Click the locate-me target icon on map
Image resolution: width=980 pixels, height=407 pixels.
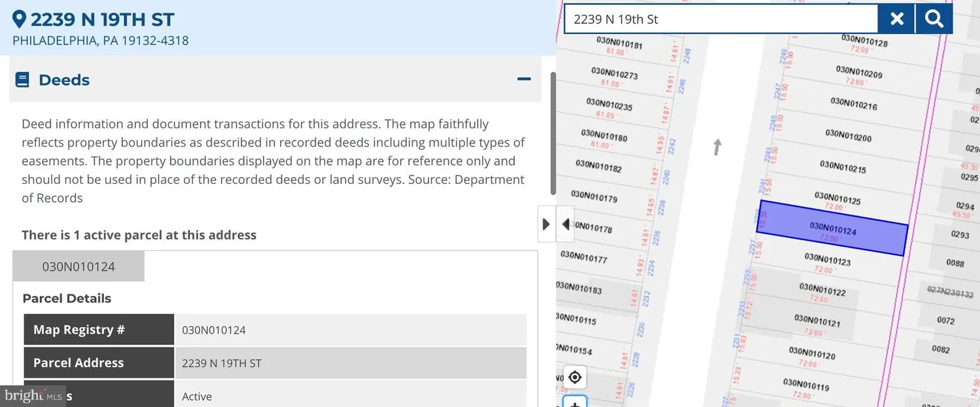(574, 377)
